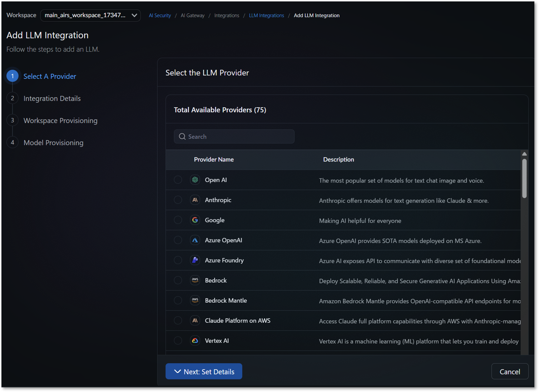
Task: Click the OpenAI logo icon
Action: [x=195, y=180]
